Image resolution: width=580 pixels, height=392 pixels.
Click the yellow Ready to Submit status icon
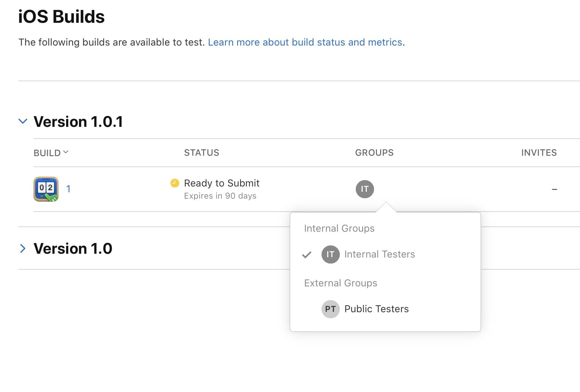[x=174, y=183]
